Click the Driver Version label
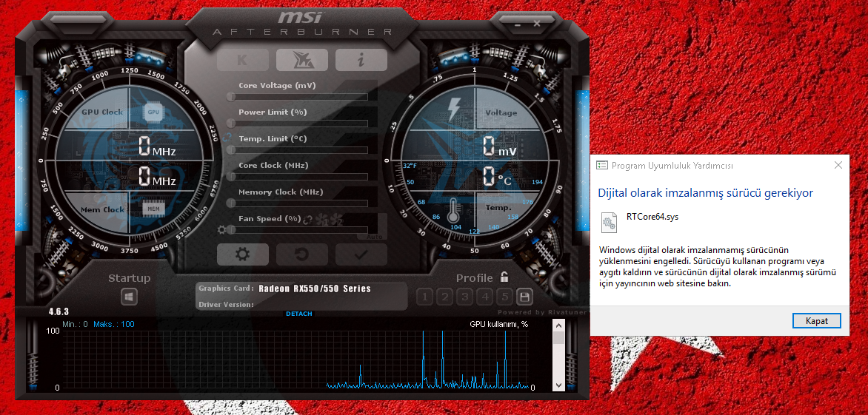Viewport: 868px width, 415px height. [x=226, y=305]
